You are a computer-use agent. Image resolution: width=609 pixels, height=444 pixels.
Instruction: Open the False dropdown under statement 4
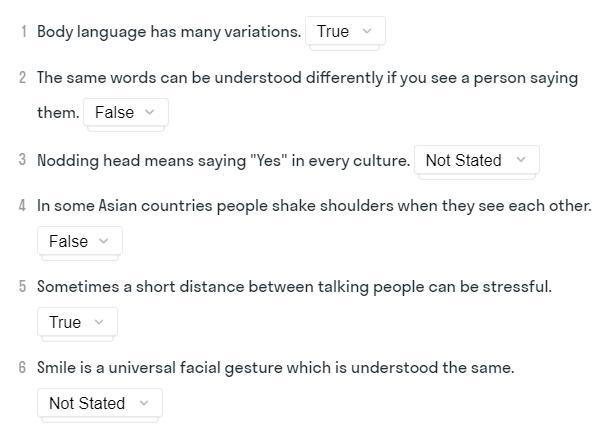(x=80, y=241)
